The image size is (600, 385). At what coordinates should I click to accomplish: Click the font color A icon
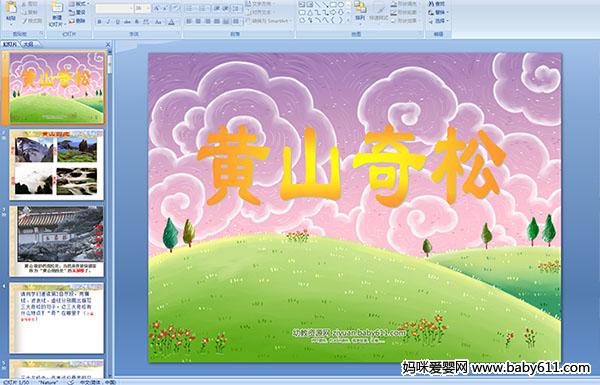[x=171, y=22]
